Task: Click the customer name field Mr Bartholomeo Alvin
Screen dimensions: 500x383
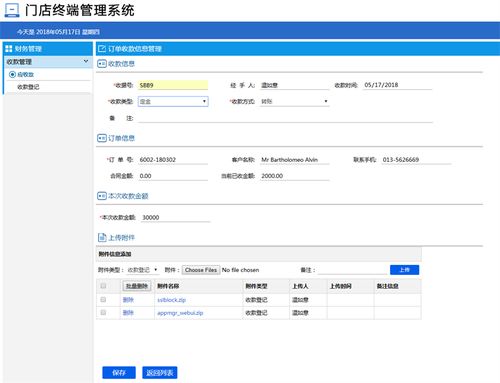Action: tap(295, 160)
